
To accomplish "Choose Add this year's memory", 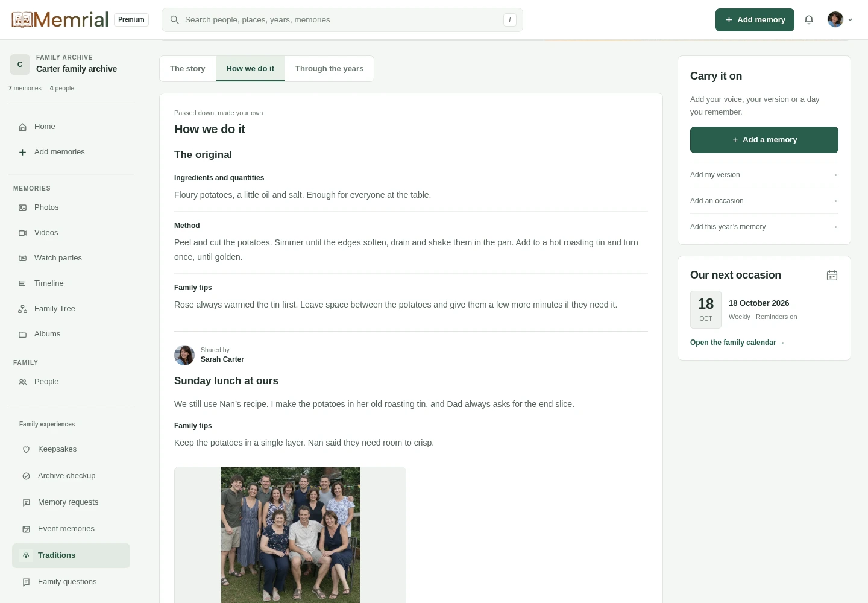I will tap(764, 227).
